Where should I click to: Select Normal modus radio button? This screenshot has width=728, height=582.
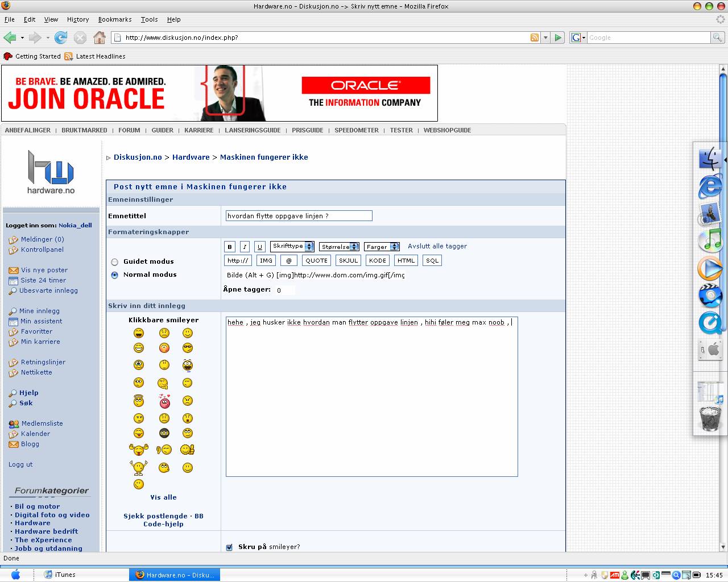114,275
